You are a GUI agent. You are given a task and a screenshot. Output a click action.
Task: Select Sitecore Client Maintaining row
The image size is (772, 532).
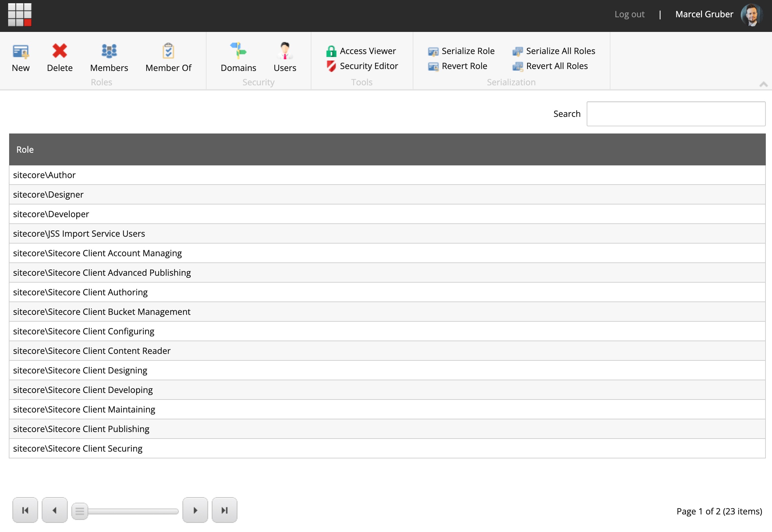tap(387, 409)
